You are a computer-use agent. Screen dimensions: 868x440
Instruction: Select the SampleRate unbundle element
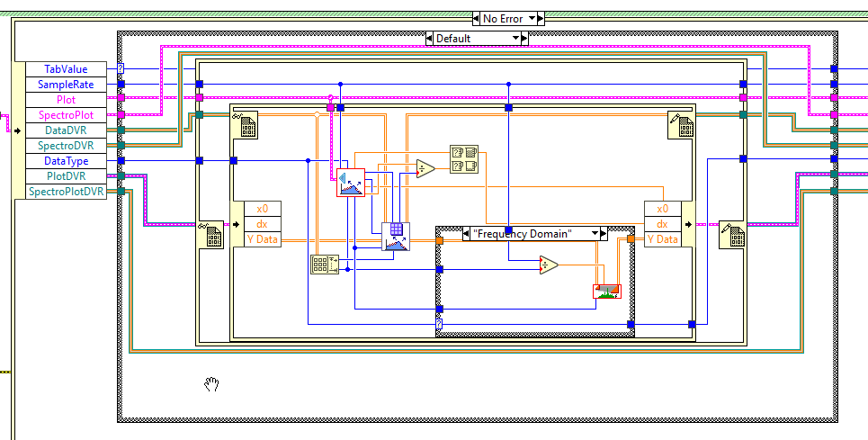(x=66, y=85)
